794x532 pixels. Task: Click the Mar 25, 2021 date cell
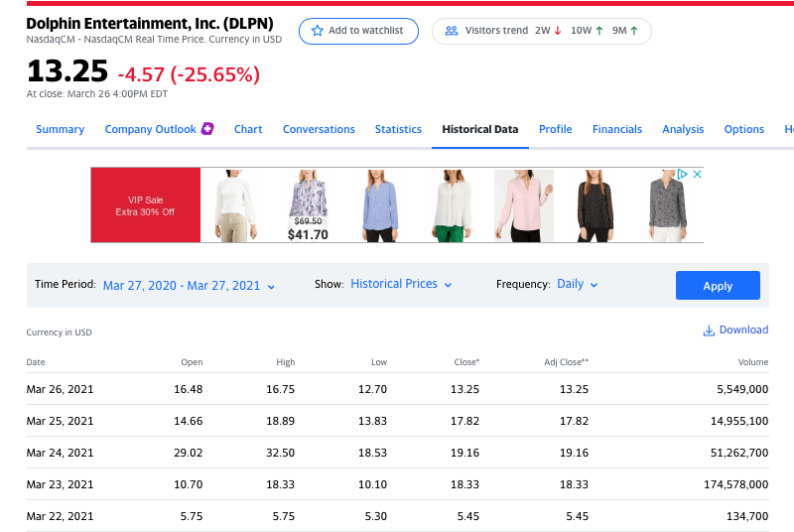tap(60, 421)
